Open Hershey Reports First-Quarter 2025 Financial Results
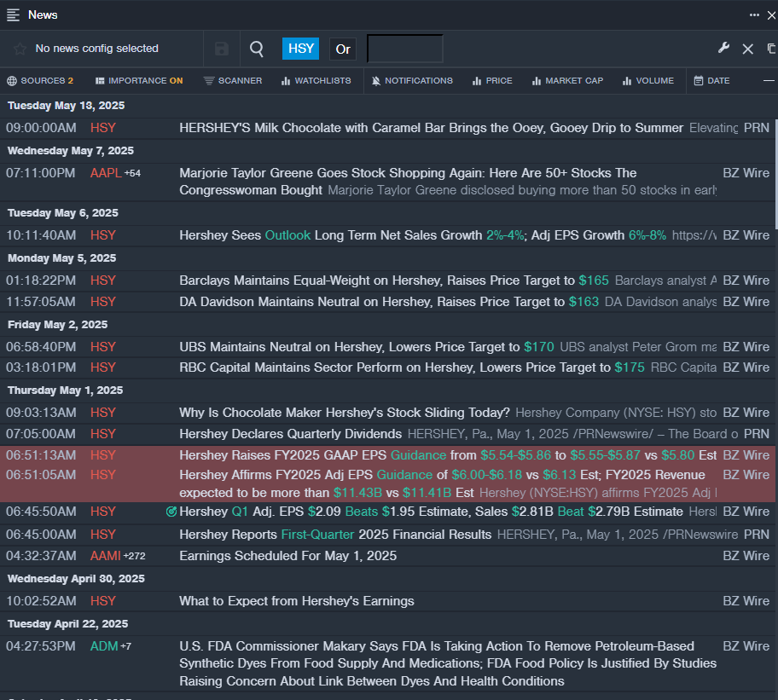This screenshot has height=700, width=778. point(335,535)
